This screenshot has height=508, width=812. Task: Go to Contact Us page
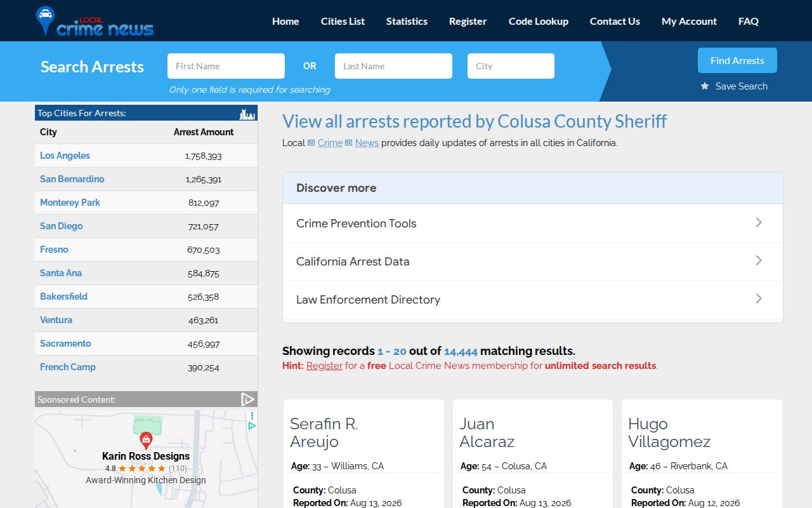615,21
